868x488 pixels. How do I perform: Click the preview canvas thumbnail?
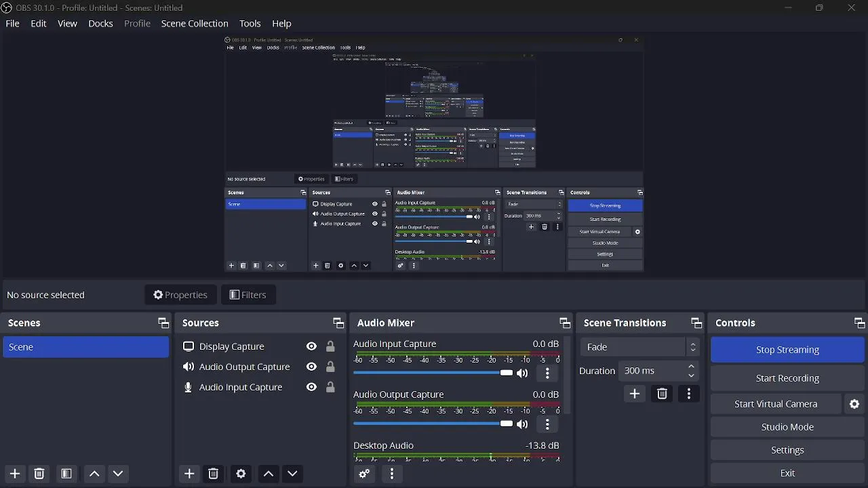pos(434,155)
